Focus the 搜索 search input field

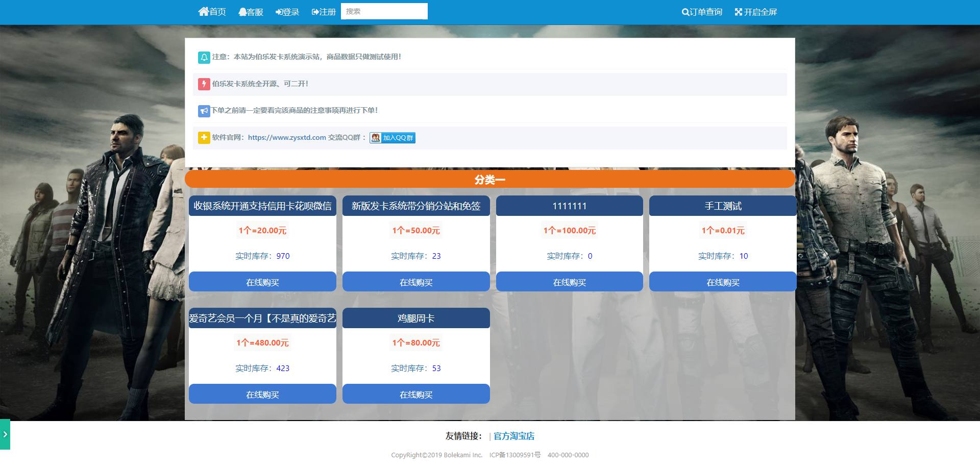tap(384, 11)
